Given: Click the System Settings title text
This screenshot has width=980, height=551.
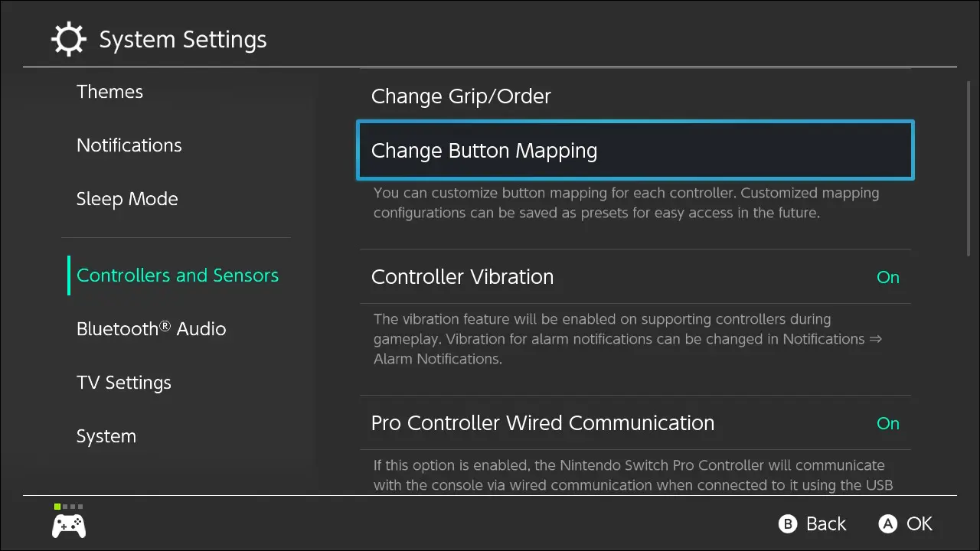Looking at the screenshot, I should click(x=183, y=40).
